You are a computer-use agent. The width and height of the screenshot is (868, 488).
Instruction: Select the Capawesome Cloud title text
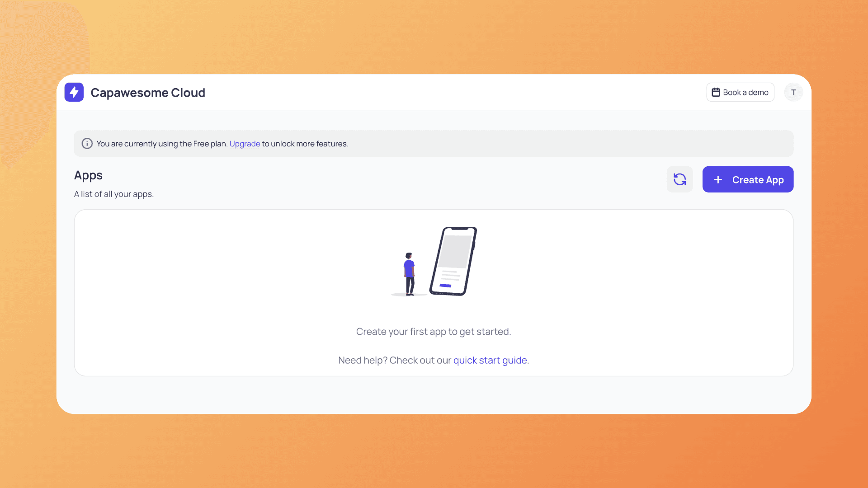(148, 93)
